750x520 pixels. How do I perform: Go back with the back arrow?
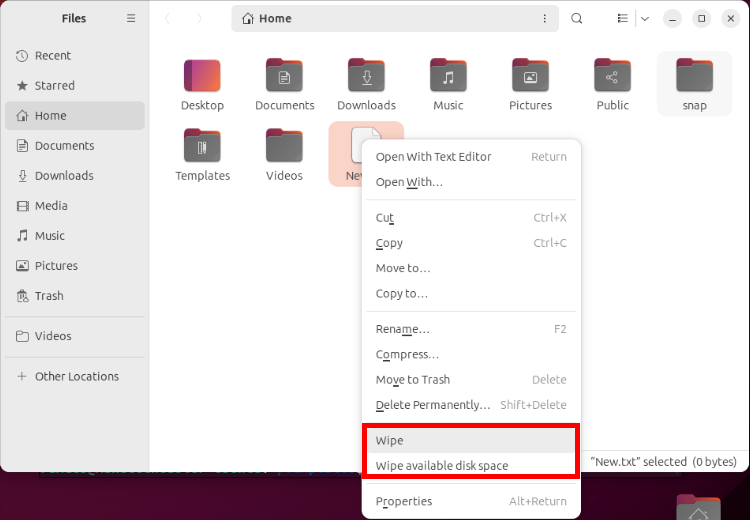[x=167, y=19]
